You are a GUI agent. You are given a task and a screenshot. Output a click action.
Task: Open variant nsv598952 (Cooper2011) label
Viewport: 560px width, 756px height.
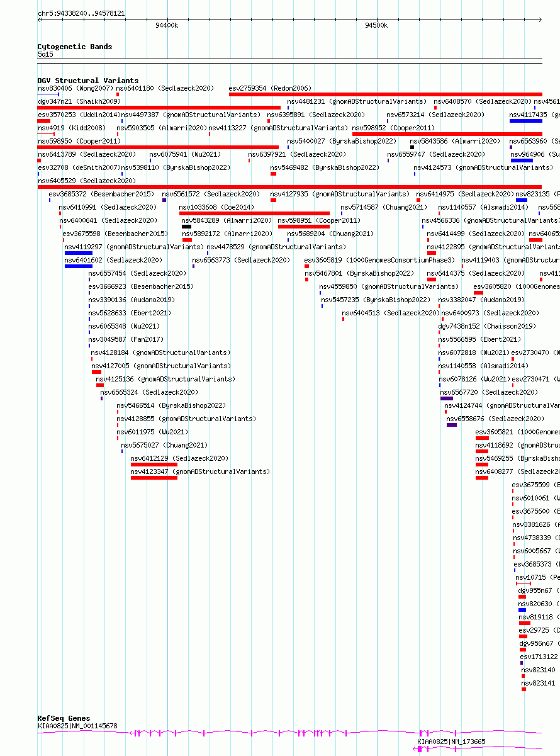(x=393, y=128)
